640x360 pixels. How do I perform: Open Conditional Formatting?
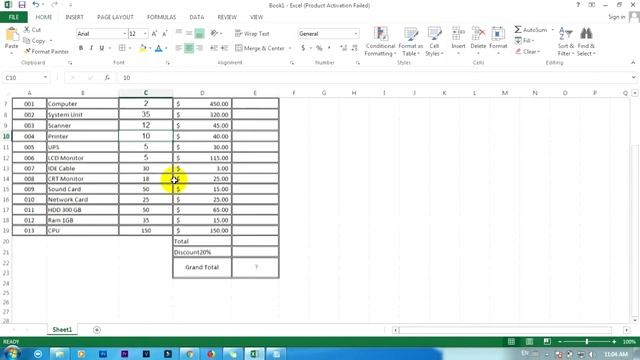380,41
